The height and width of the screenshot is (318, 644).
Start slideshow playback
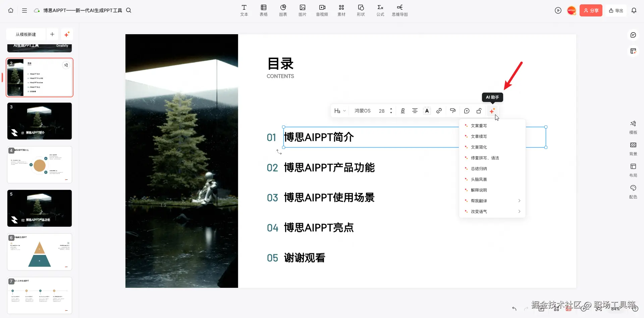point(558,10)
